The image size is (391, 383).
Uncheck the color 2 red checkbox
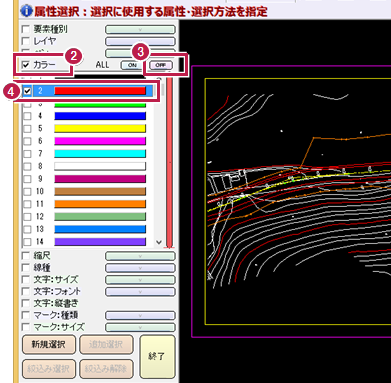tap(27, 91)
